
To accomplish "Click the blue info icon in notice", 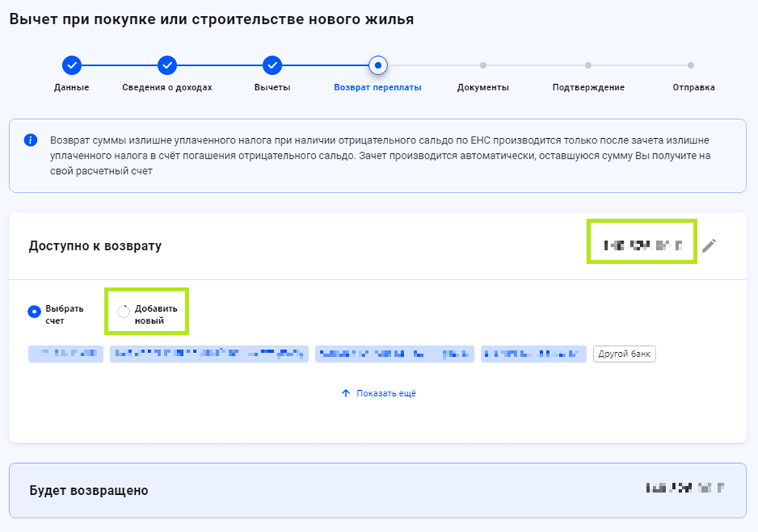I will [x=30, y=140].
